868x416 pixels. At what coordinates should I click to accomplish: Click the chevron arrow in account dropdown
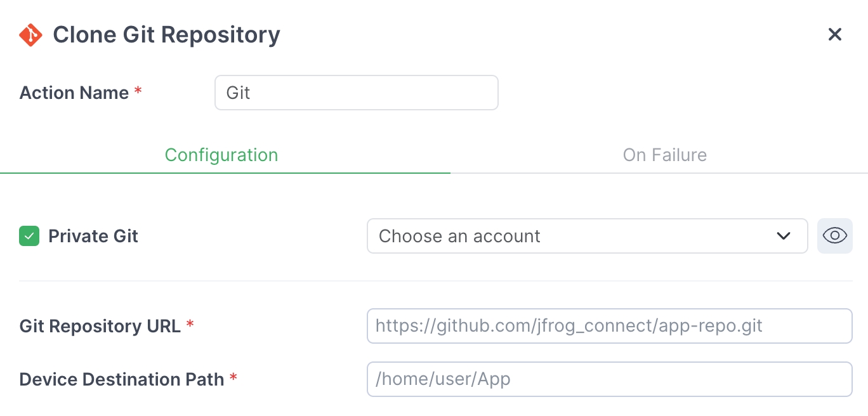784,236
